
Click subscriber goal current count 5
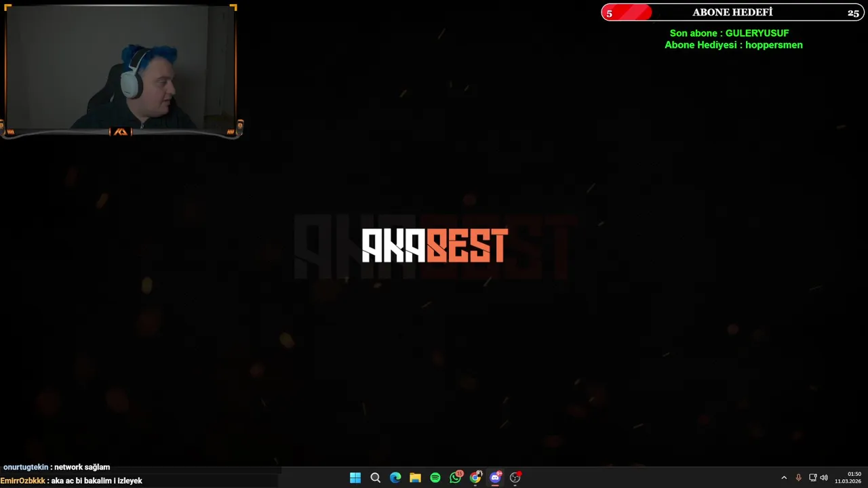pyautogui.click(x=609, y=13)
